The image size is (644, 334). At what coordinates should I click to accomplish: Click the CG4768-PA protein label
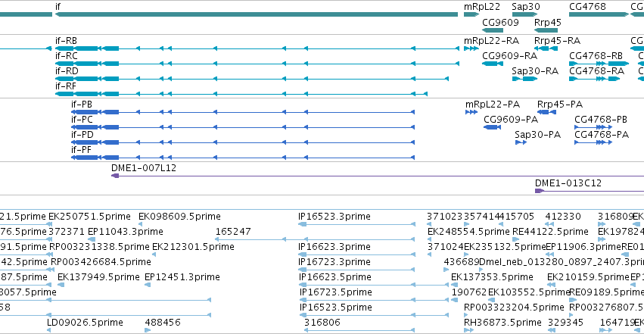point(602,135)
